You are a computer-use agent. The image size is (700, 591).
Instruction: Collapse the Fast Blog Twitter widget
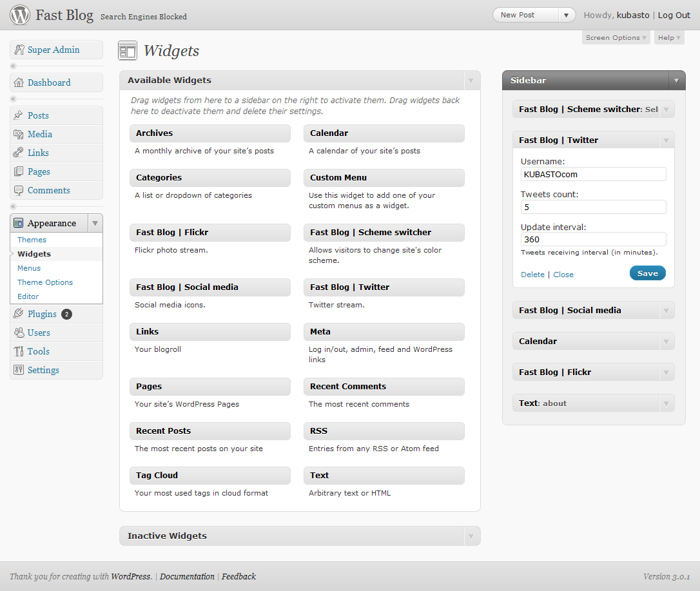click(x=666, y=140)
